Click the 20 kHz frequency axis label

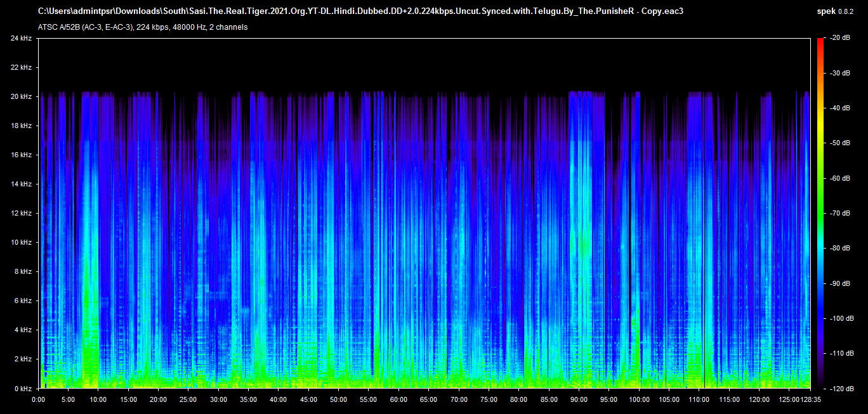21,97
